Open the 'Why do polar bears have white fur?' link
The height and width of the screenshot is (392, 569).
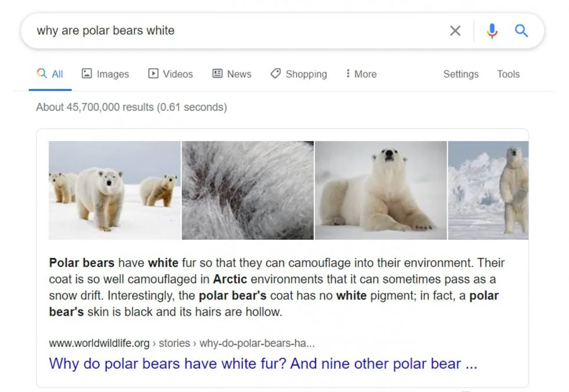coord(263,364)
